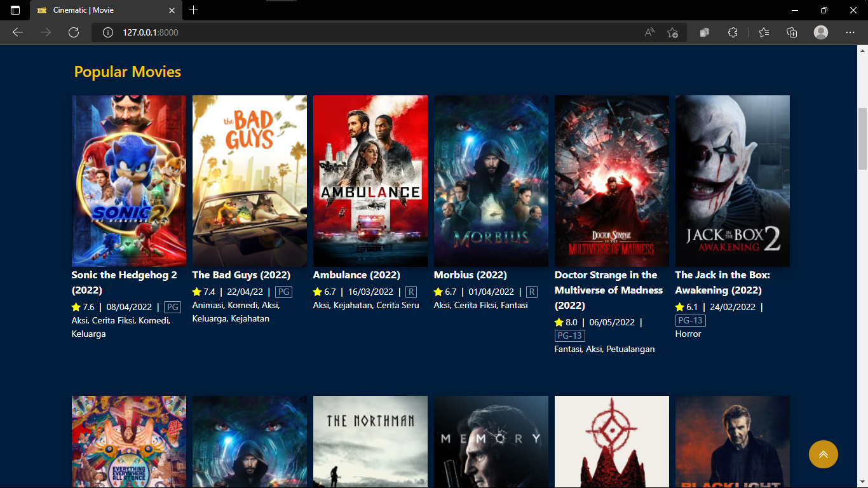Open the tab actions menu icon

[x=15, y=10]
